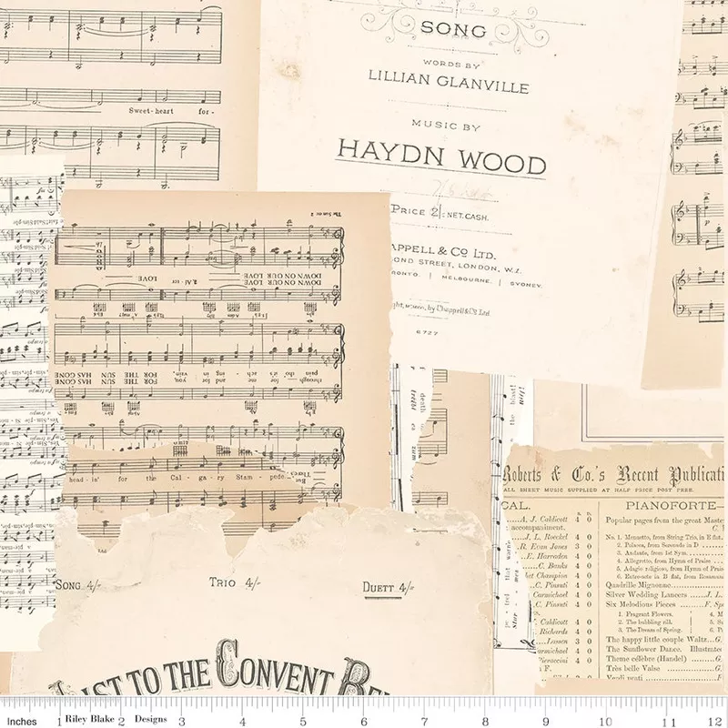The width and height of the screenshot is (728, 728).
Task: Select the 'Chappell & Co Ltd' publisher text
Action: click(443, 252)
